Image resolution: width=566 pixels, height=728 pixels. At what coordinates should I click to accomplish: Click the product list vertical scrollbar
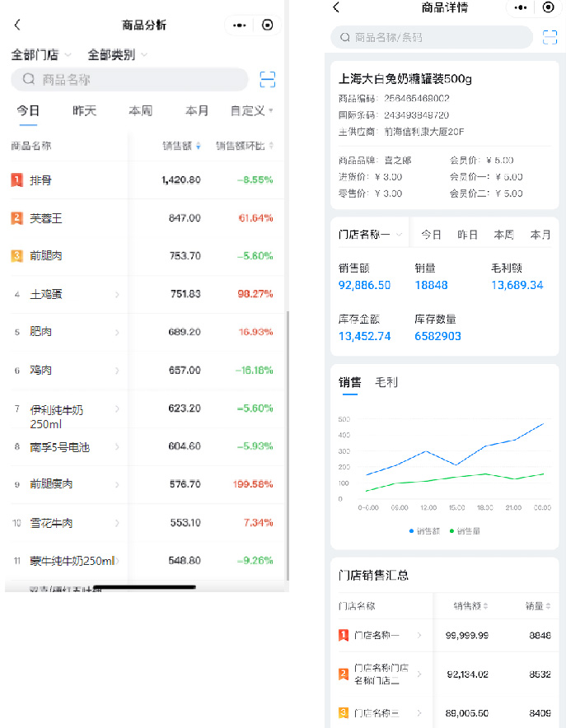tap(288, 445)
